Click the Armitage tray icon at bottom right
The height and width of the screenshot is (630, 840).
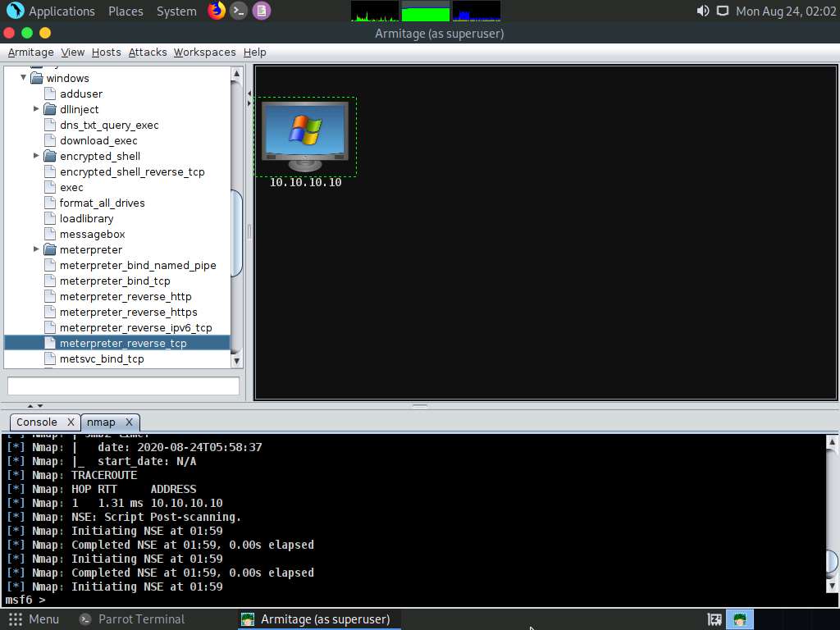point(740,619)
